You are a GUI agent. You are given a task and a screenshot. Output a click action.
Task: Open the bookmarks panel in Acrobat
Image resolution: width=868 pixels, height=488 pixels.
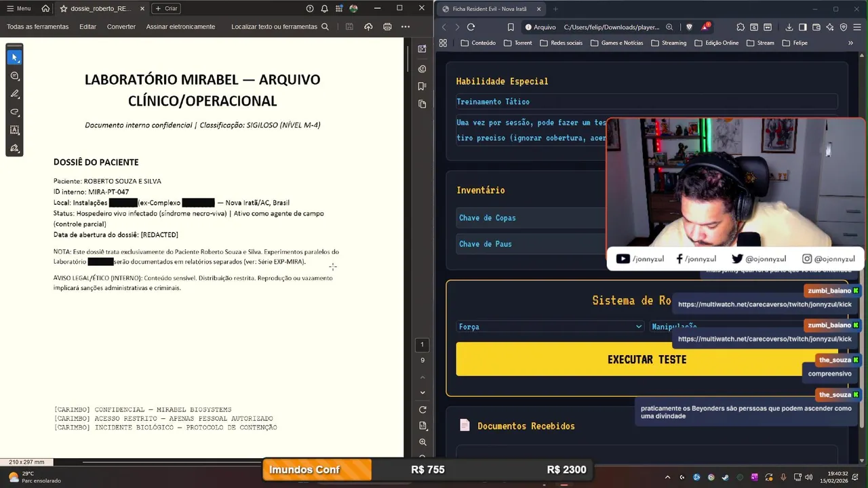coord(422,86)
